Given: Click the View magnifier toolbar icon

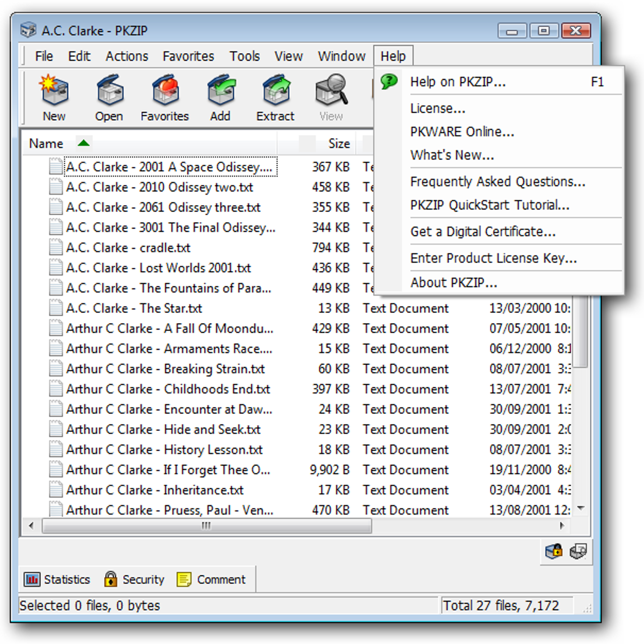Looking at the screenshot, I should (x=331, y=97).
